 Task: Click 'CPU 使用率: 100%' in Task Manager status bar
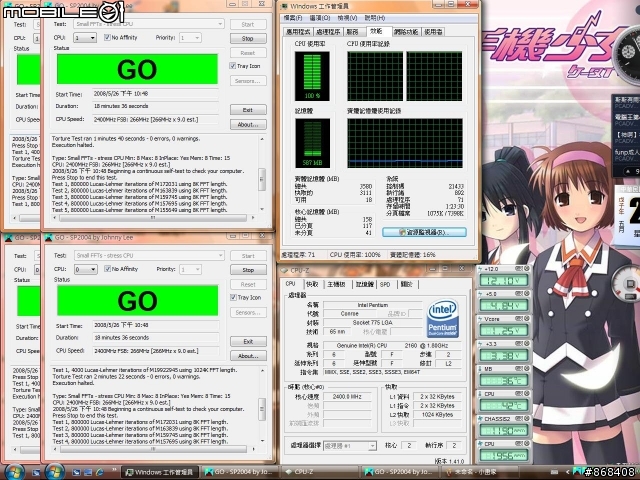tap(355, 255)
